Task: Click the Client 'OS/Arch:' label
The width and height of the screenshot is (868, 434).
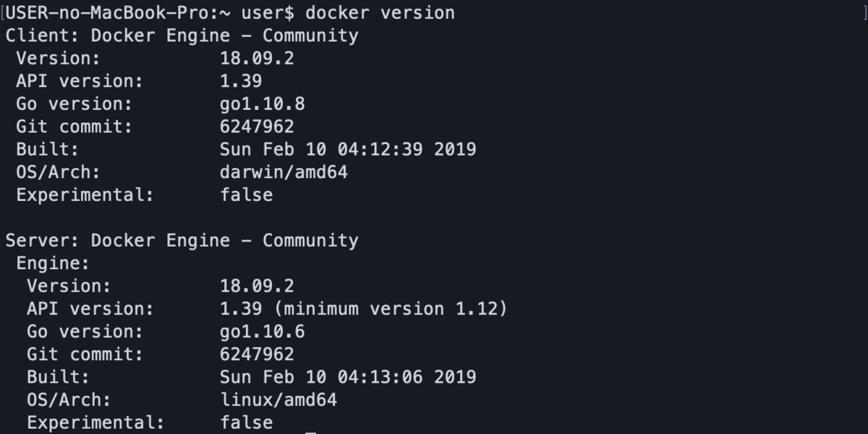Action: [x=59, y=172]
